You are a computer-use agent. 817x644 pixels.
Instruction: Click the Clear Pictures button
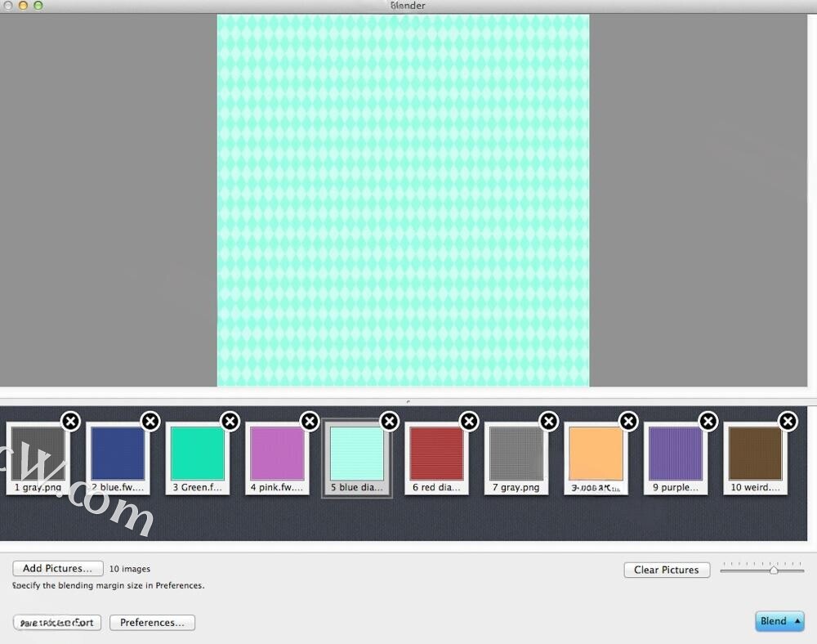pyautogui.click(x=667, y=570)
